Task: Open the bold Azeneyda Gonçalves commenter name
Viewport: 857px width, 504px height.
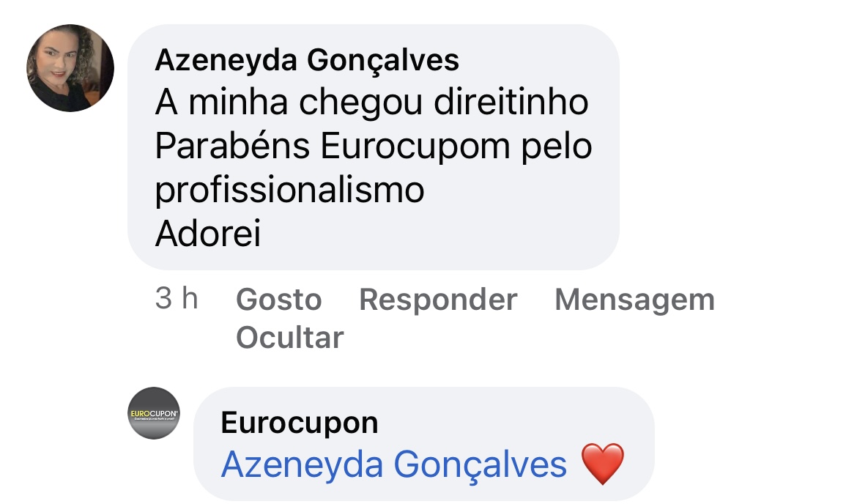Action: [307, 59]
